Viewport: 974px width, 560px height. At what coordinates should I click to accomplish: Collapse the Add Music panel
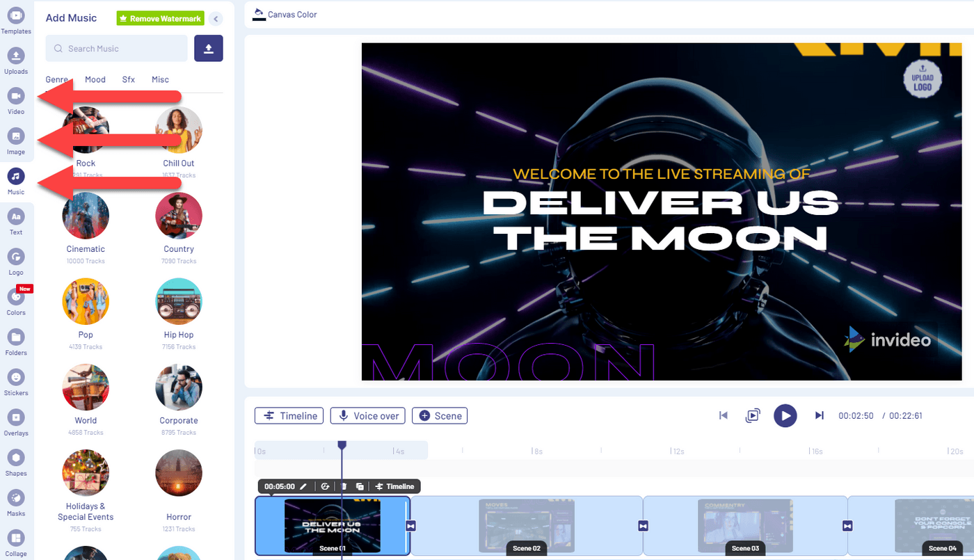(216, 19)
